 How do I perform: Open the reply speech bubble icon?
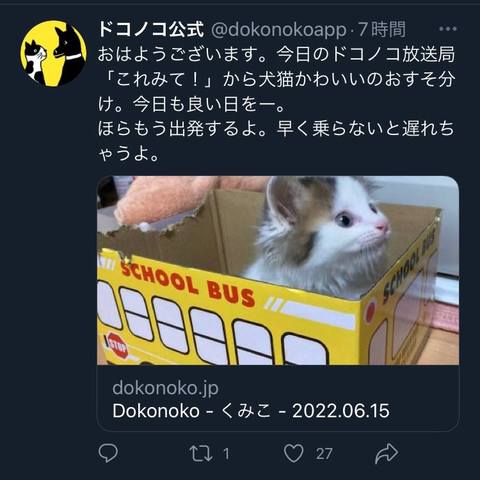pyautogui.click(x=108, y=453)
